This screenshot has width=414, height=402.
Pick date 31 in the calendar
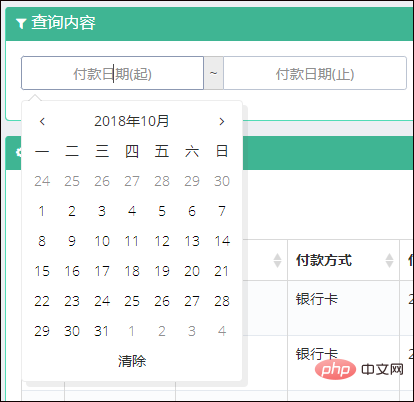click(102, 331)
